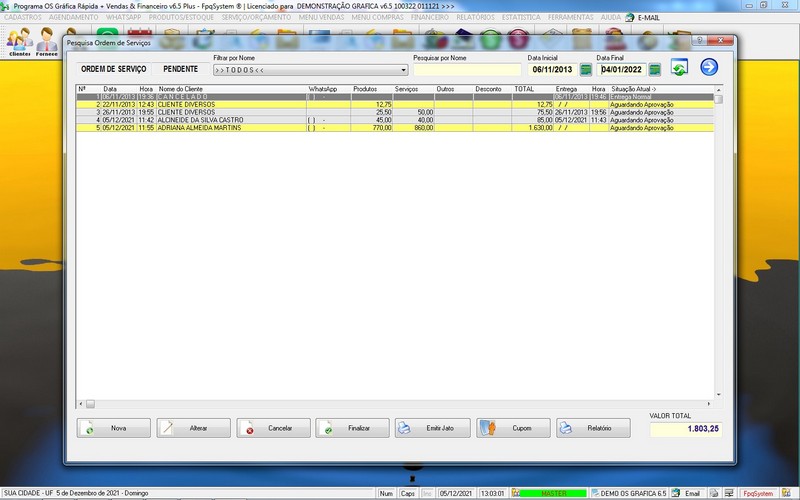
Task: Click the icon beside DEMO OS GRAFICA 6.5
Action: pos(595,493)
